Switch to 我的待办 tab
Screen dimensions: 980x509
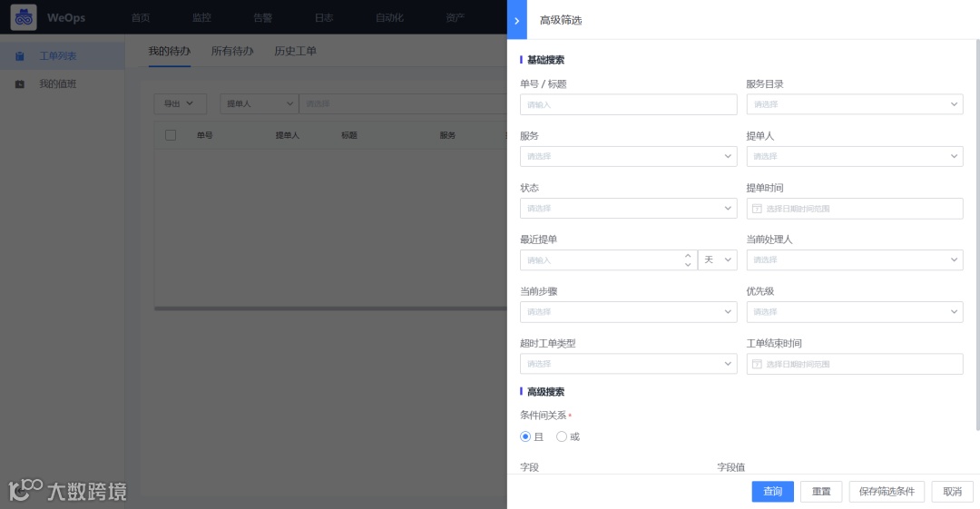170,52
